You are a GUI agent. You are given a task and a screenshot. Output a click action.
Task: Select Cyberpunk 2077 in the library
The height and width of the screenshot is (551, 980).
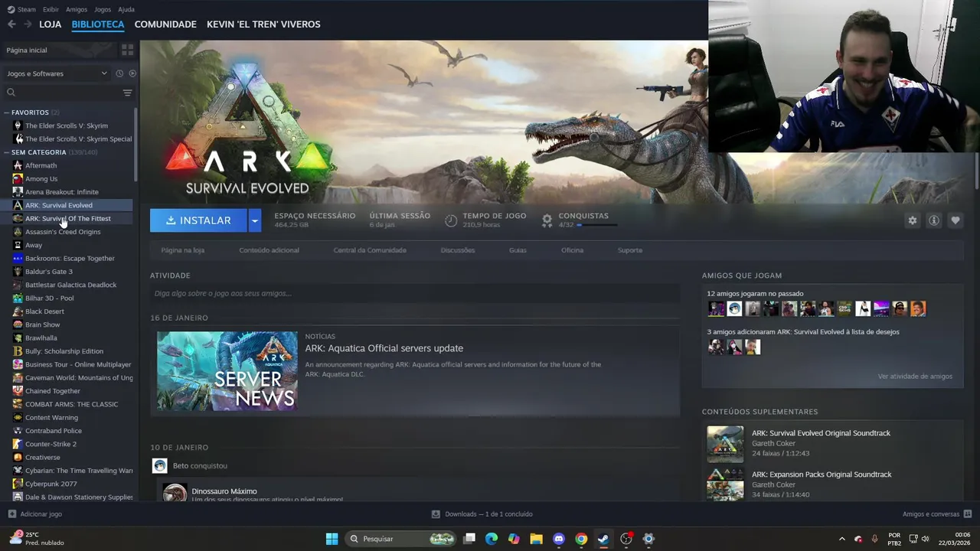click(51, 484)
